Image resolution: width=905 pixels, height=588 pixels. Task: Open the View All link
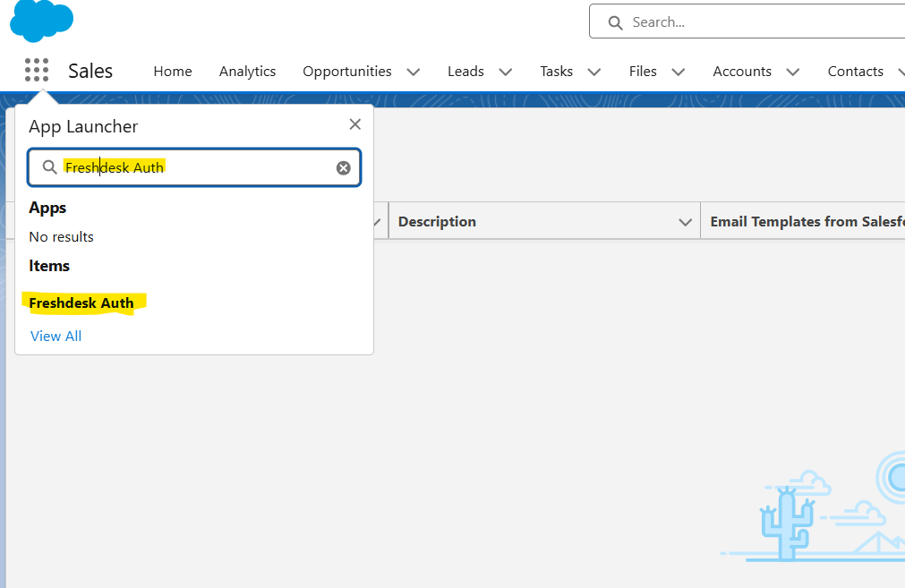coord(56,336)
